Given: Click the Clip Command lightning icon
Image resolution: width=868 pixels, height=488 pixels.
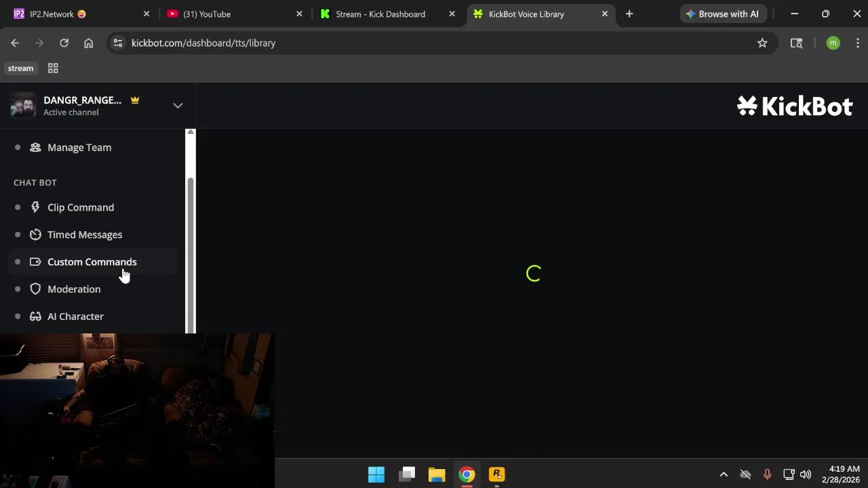Looking at the screenshot, I should pyautogui.click(x=35, y=207).
